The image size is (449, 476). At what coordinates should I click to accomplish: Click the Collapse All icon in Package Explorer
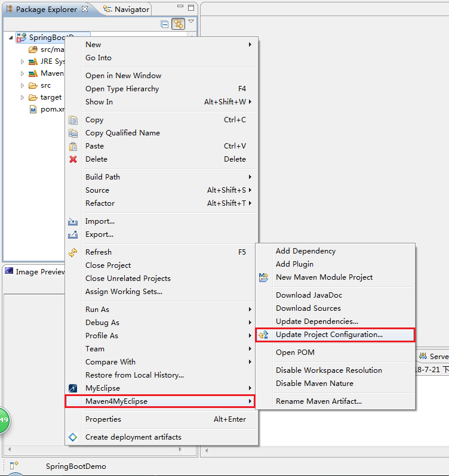click(165, 24)
